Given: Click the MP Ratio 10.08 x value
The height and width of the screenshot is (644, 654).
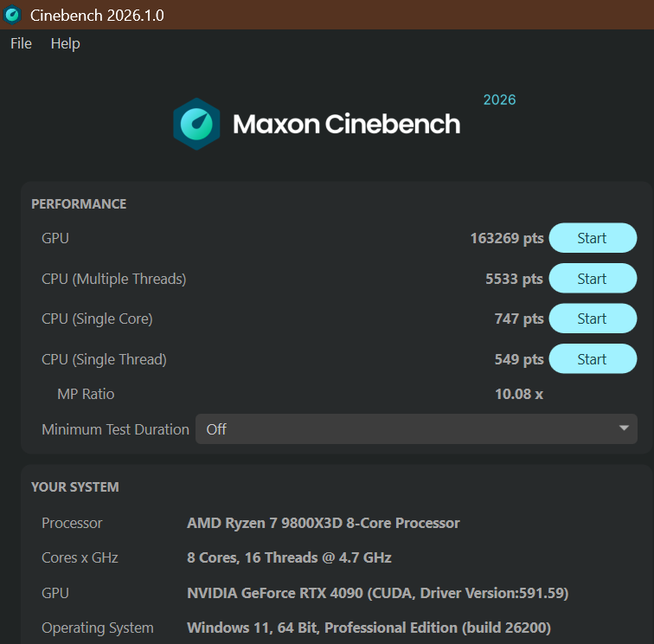Looking at the screenshot, I should [x=519, y=394].
